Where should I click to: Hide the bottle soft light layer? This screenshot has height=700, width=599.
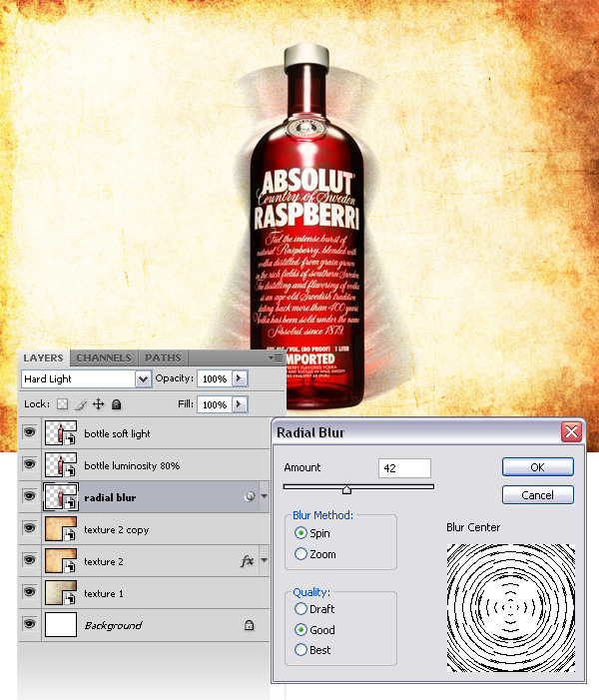pos(30,432)
